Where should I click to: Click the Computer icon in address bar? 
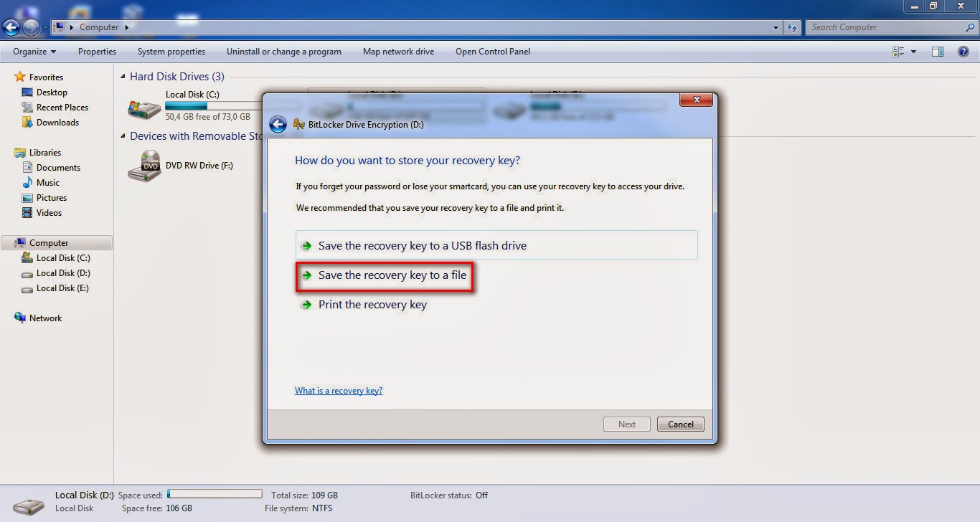click(x=59, y=27)
